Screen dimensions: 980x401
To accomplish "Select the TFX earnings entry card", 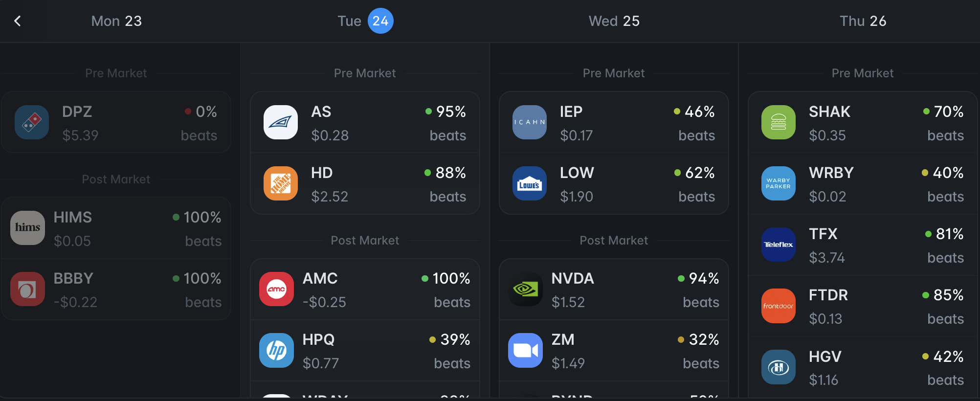I will click(863, 245).
